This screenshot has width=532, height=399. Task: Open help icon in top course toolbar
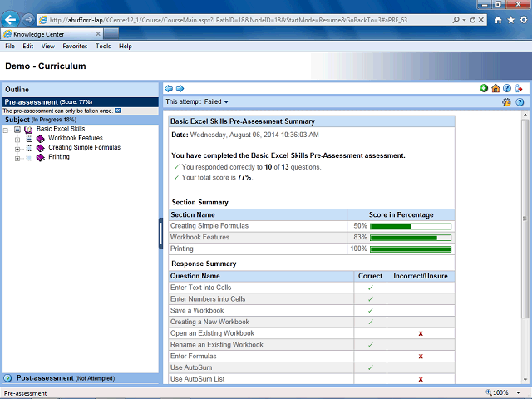click(506, 88)
